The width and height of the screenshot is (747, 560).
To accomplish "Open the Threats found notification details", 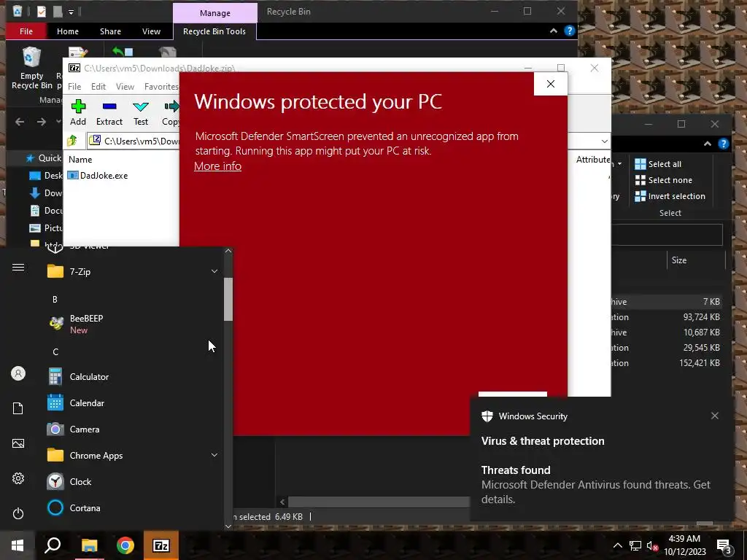I will click(595, 484).
